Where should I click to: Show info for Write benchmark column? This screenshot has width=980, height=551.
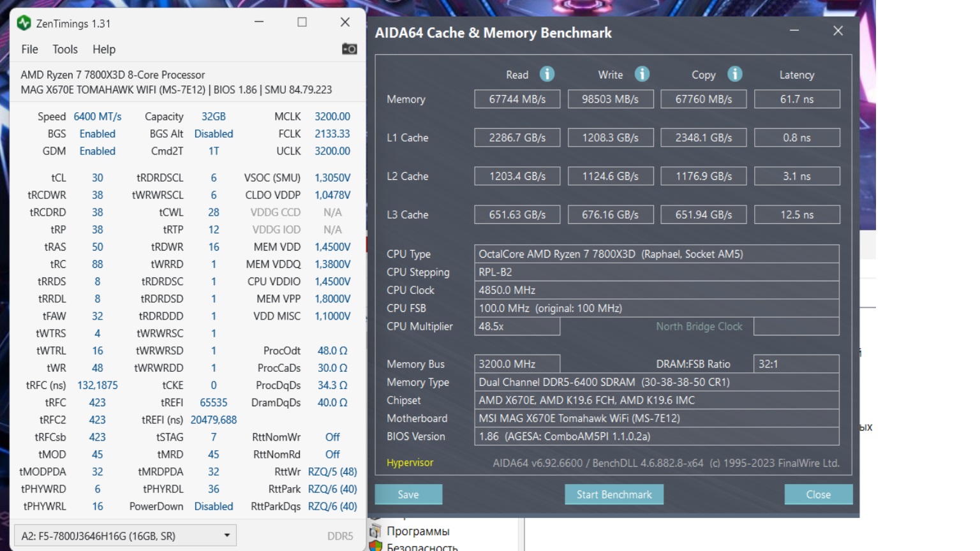tap(642, 74)
